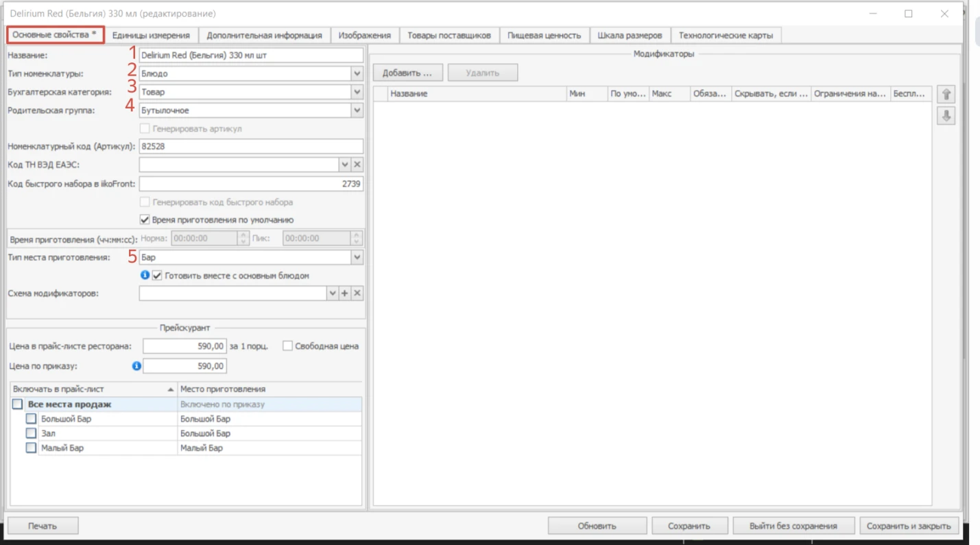Image resolution: width=980 pixels, height=545 pixels.
Task: Focus the Название text field
Action: (251, 55)
